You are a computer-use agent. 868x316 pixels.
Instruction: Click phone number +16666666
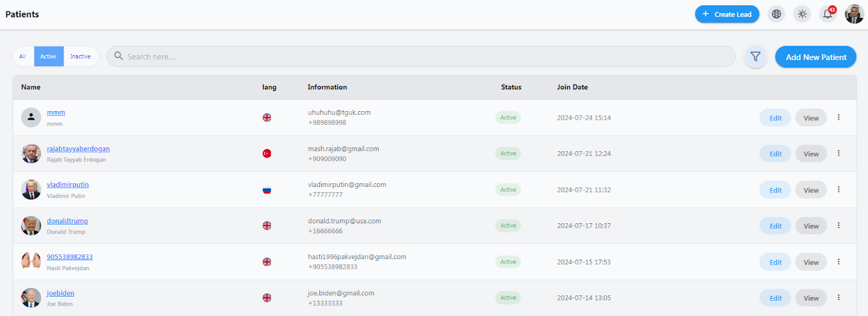click(x=325, y=231)
